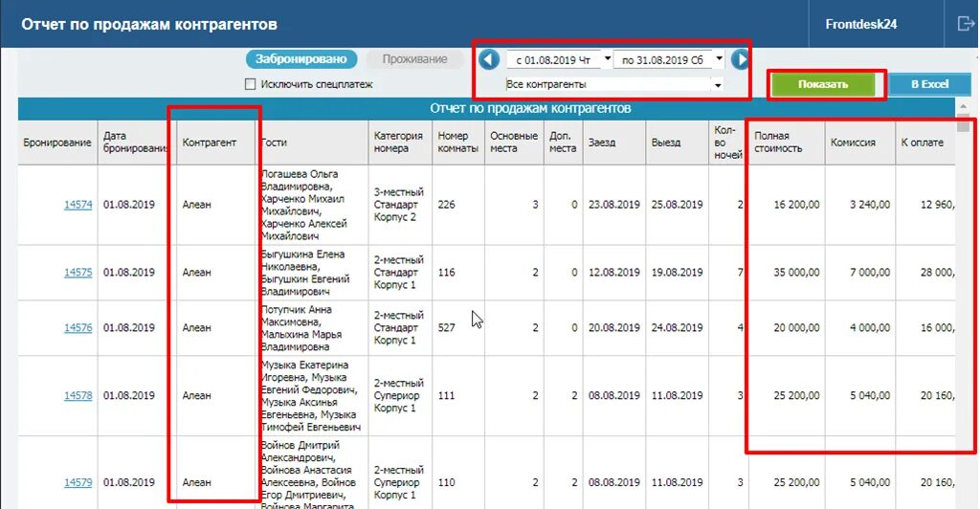Select check-out date 25.08.2019
The height and width of the screenshot is (509, 980).
click(678, 205)
